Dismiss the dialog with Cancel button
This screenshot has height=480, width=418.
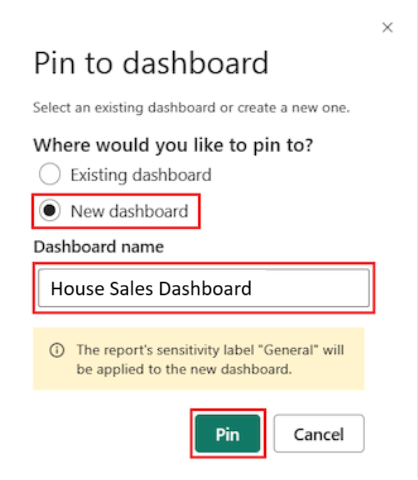click(319, 434)
